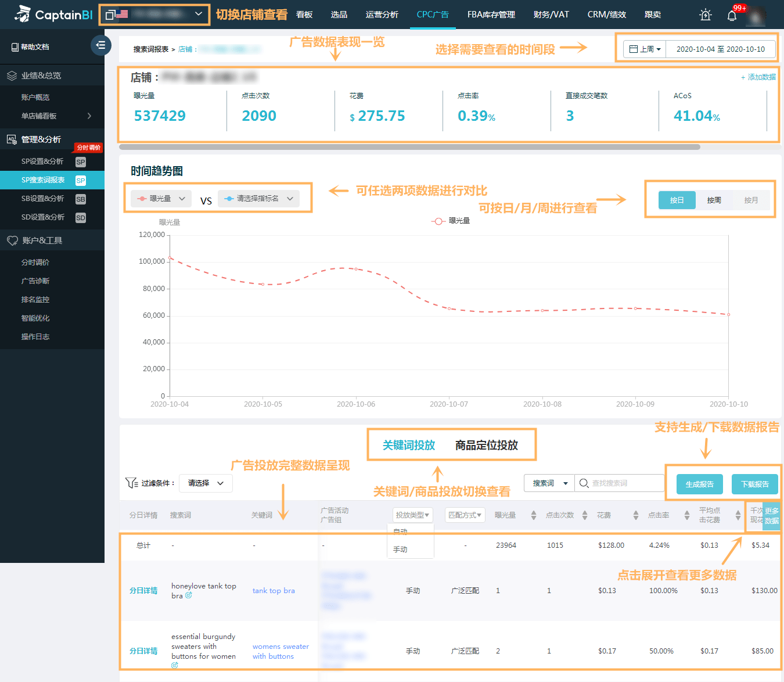This screenshot has height=682, width=784.
Task: Sort by the 曝光量 column arrows
Action: pos(533,515)
